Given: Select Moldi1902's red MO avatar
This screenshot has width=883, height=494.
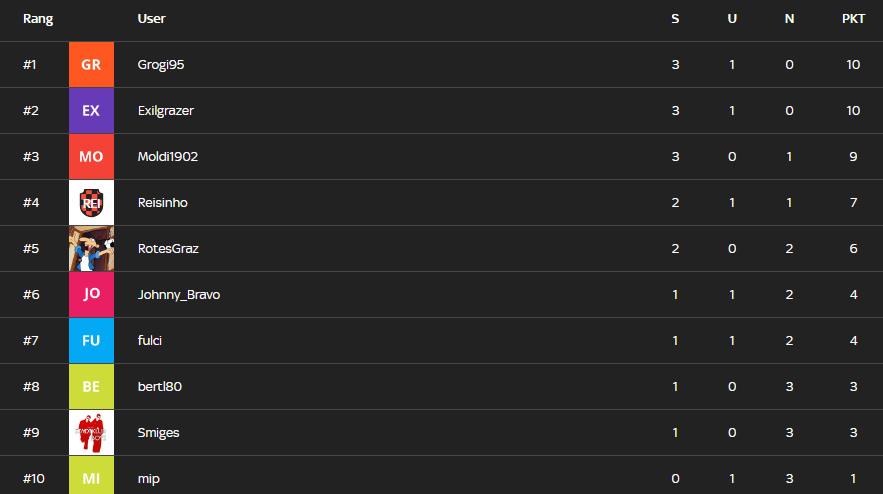Looking at the screenshot, I should (x=91, y=157).
